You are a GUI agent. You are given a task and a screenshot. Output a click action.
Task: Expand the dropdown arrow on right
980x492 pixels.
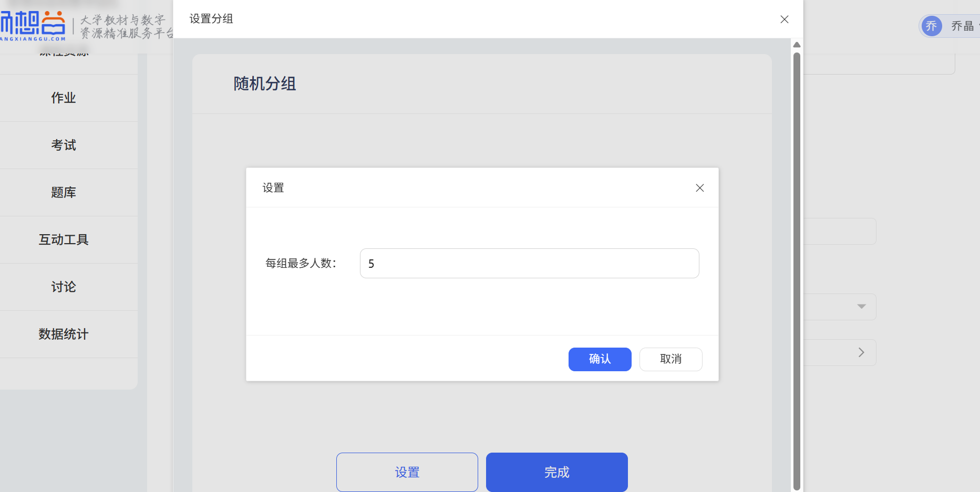(861, 307)
